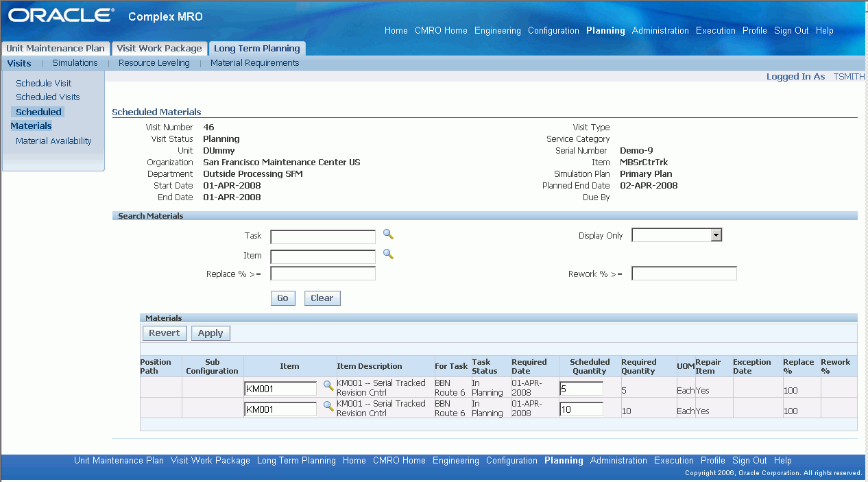
Task: Go to Home in the top navigation
Action: pyautogui.click(x=396, y=31)
